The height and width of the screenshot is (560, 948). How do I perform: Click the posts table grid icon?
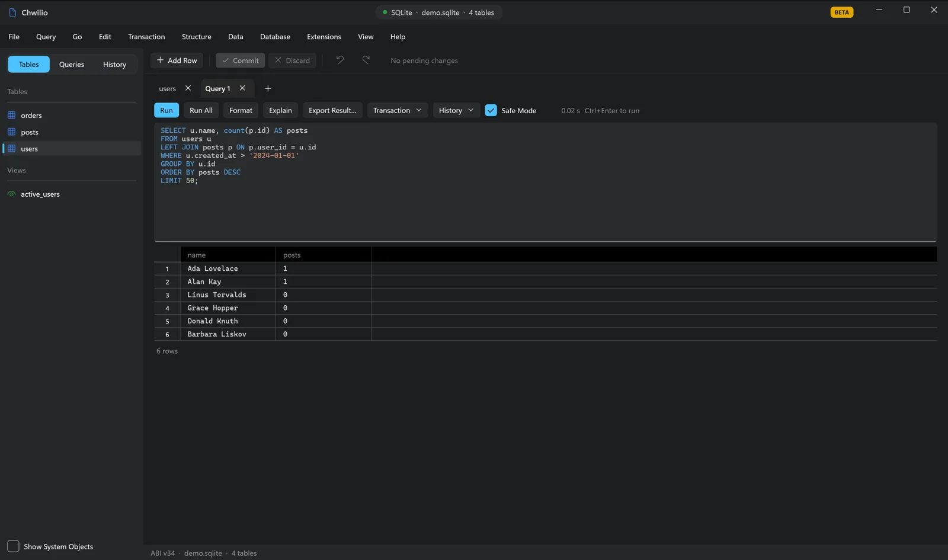click(11, 132)
